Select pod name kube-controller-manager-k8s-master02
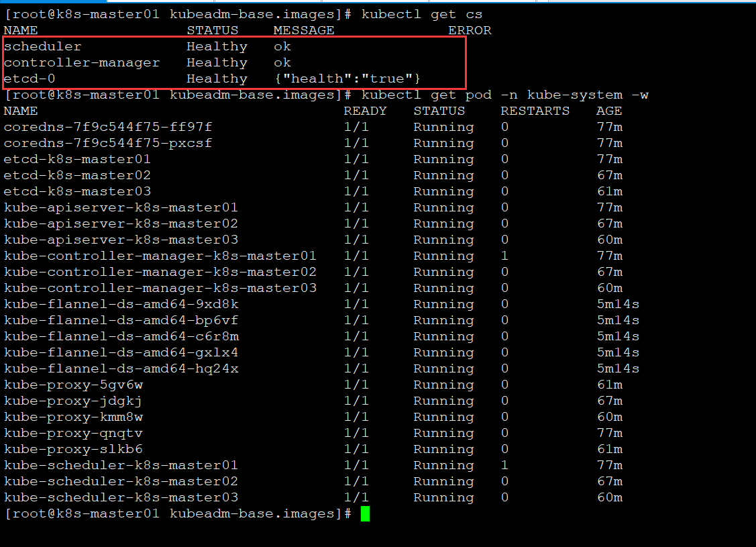Image resolution: width=756 pixels, height=547 pixels. pyautogui.click(x=160, y=272)
